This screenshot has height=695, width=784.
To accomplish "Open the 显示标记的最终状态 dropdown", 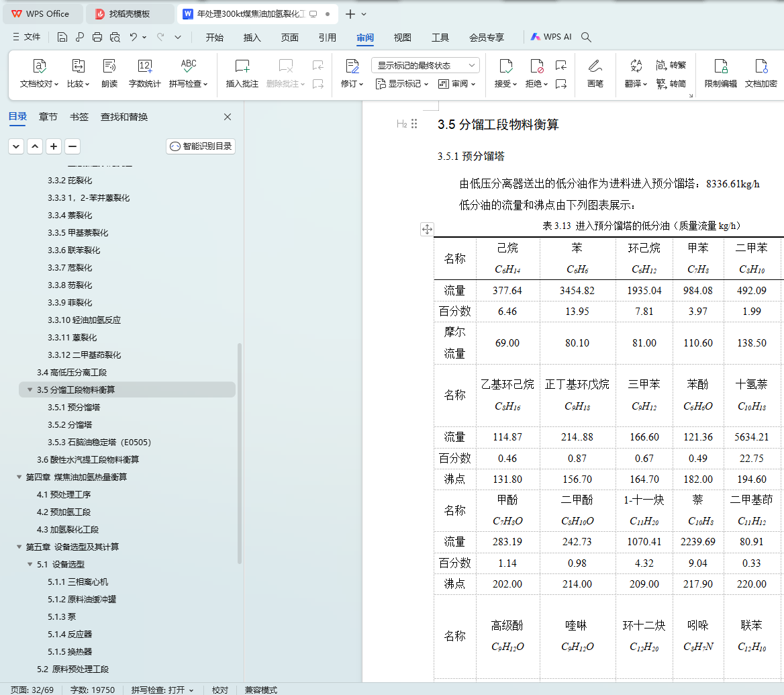I will point(426,66).
